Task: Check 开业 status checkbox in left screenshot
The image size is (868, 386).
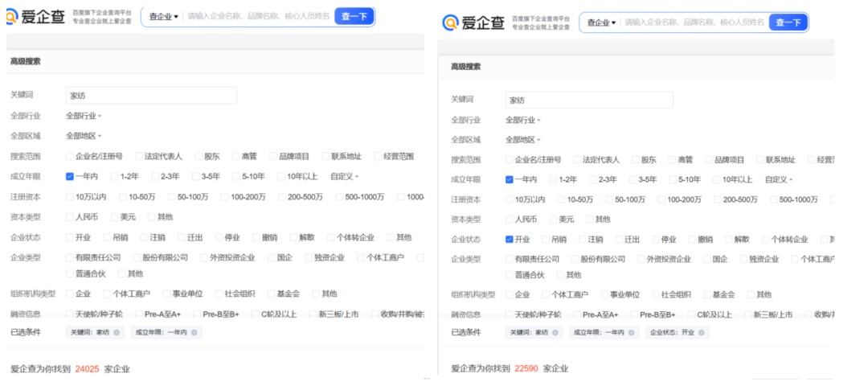Action: pyautogui.click(x=69, y=237)
